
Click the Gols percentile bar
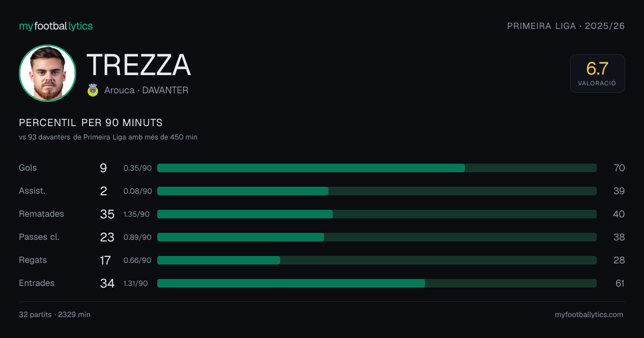click(x=377, y=168)
